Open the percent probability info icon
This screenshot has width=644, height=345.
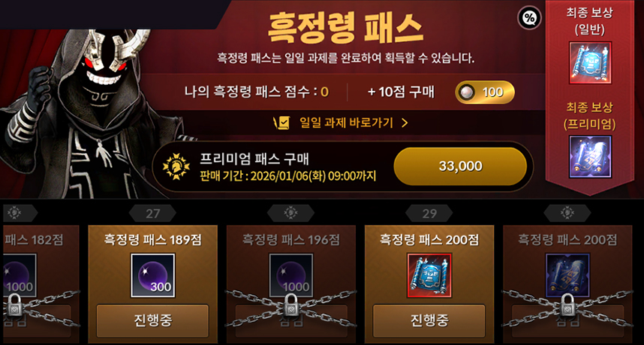pos(529,18)
